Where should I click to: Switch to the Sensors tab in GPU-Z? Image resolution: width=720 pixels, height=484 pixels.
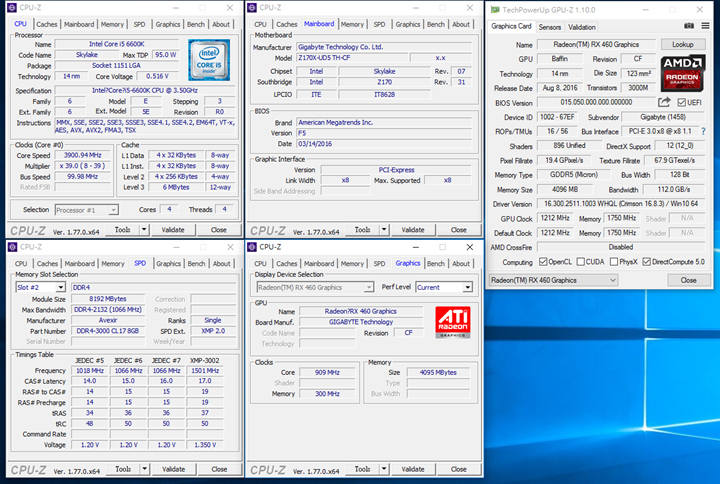click(x=550, y=27)
